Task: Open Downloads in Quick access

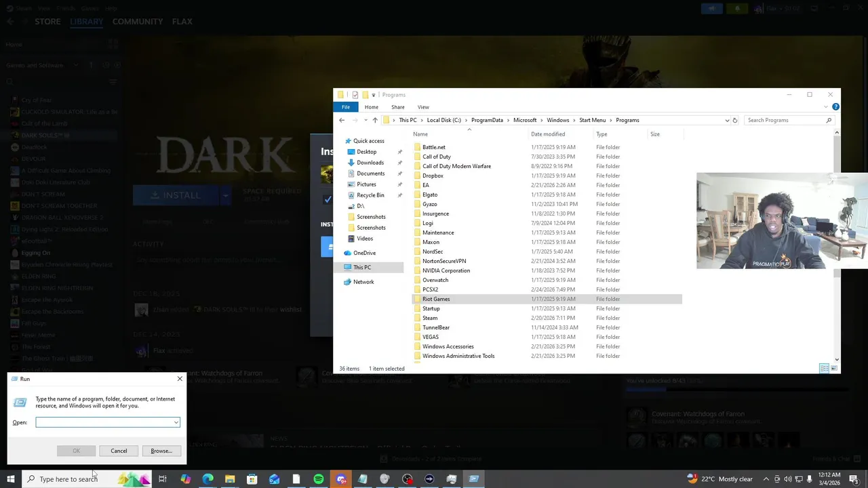Action: click(370, 163)
